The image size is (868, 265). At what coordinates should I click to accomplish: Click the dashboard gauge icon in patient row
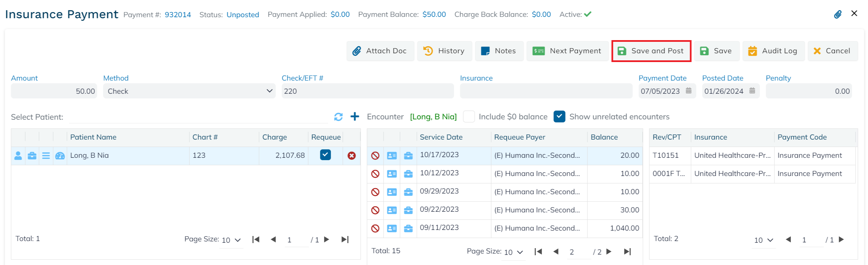coord(60,156)
